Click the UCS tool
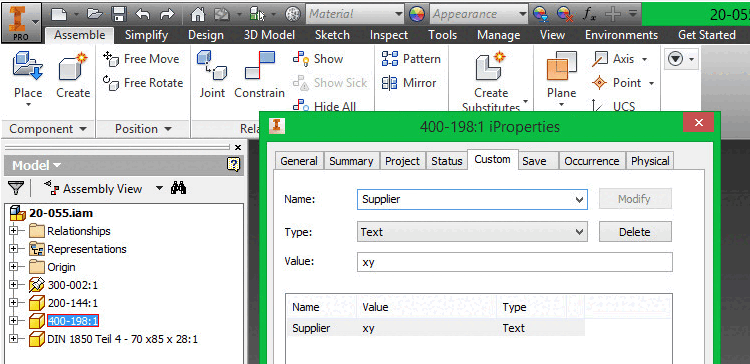Image resolution: width=750 pixels, height=364 pixels. [614, 106]
